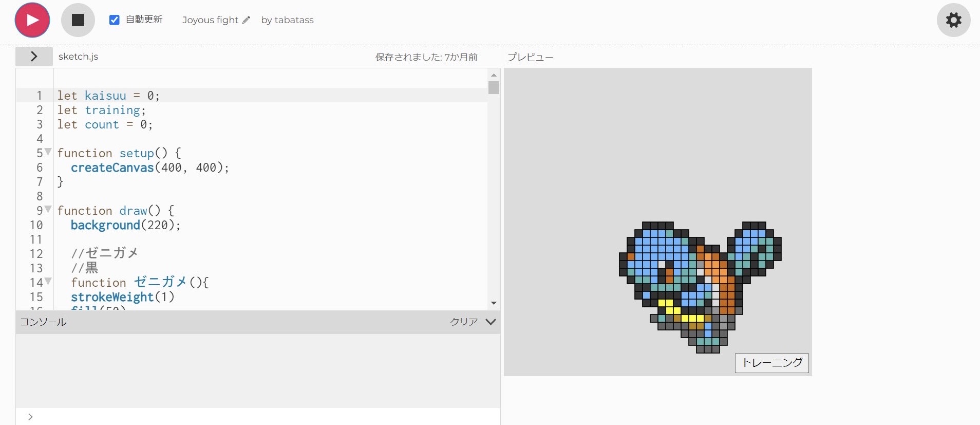Expand the file sidebar chevron button

[x=34, y=57]
